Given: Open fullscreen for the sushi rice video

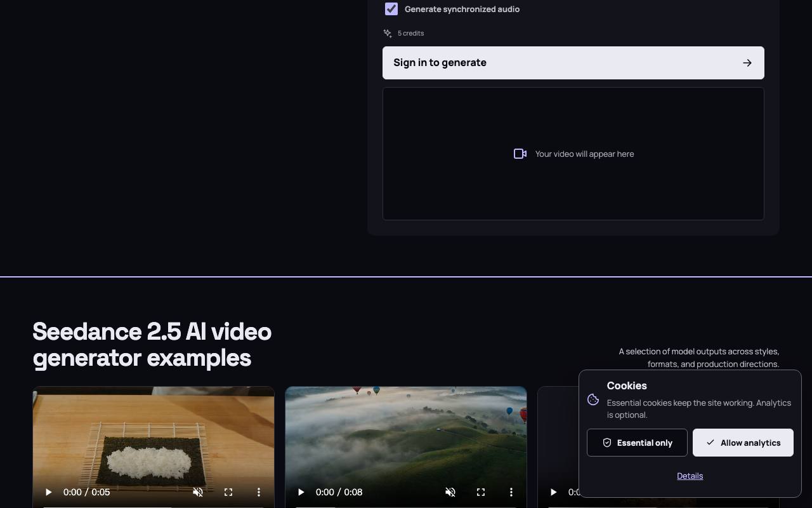Looking at the screenshot, I should (x=228, y=492).
